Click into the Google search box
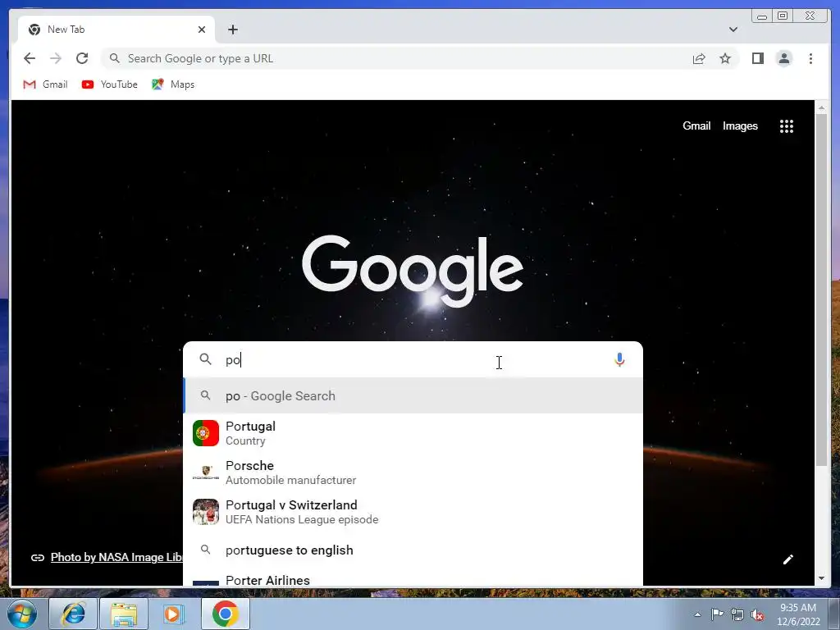840x630 pixels. tap(413, 359)
